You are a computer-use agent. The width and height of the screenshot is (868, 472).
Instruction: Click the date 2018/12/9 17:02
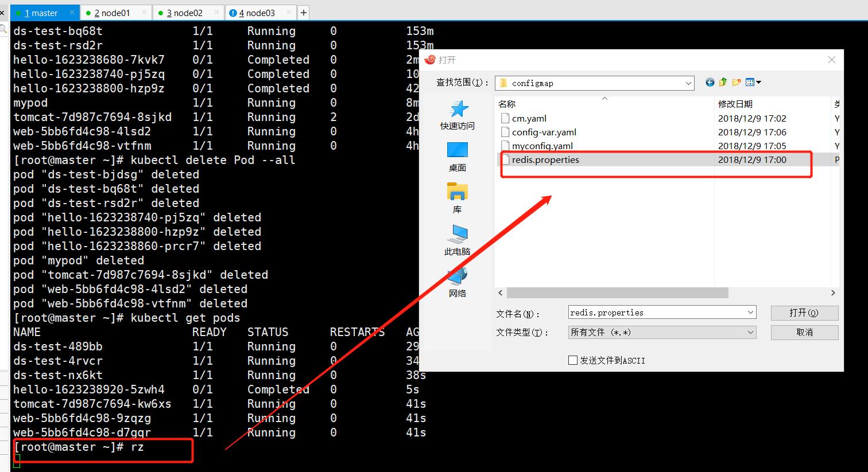752,118
